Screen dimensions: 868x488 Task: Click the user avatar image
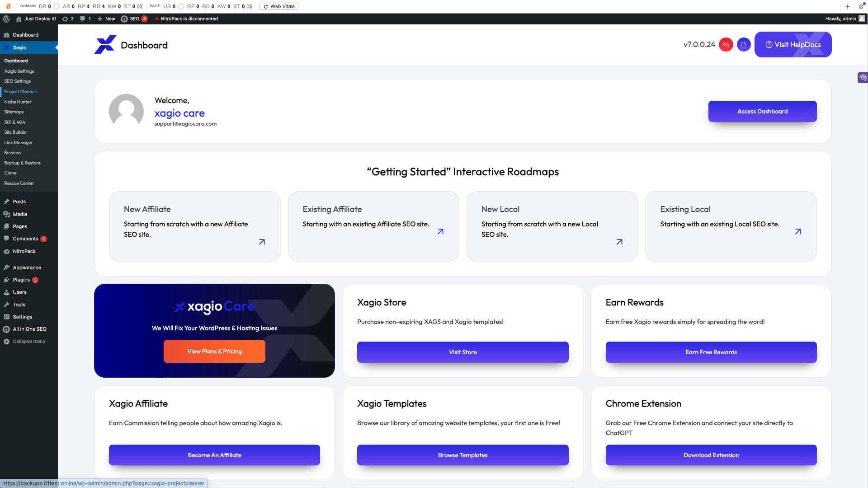pyautogui.click(x=126, y=111)
